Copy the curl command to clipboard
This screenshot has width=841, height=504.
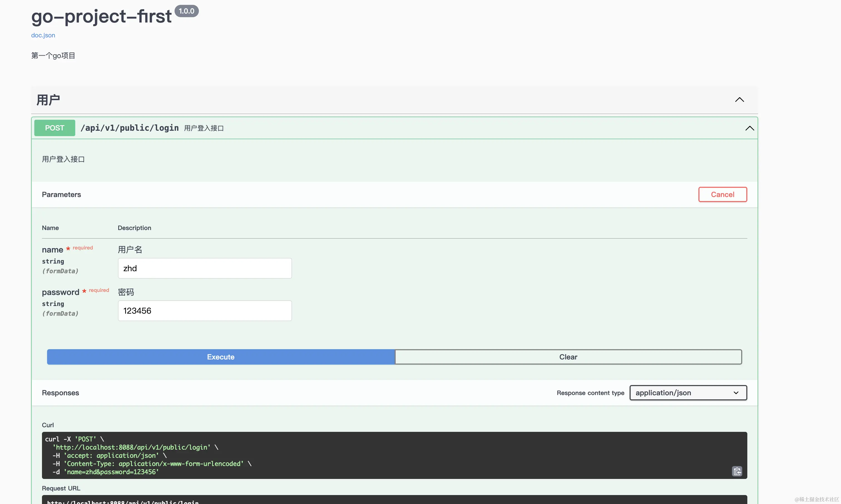[736, 471]
